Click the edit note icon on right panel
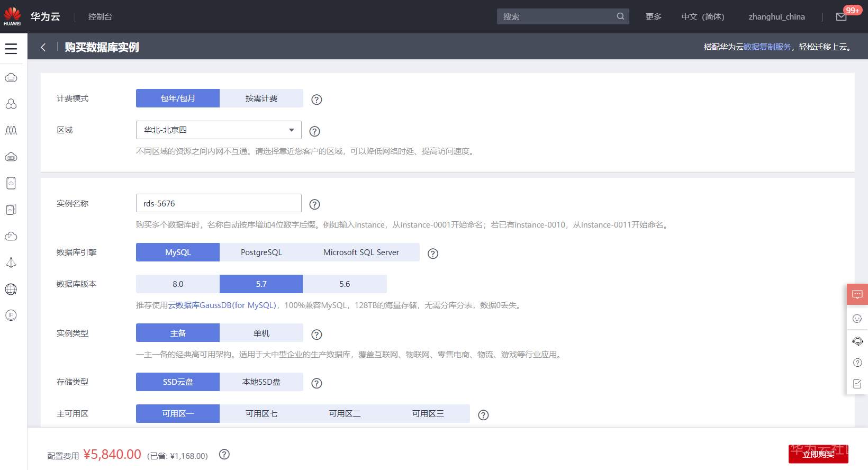The width and height of the screenshot is (868, 470). click(857, 384)
